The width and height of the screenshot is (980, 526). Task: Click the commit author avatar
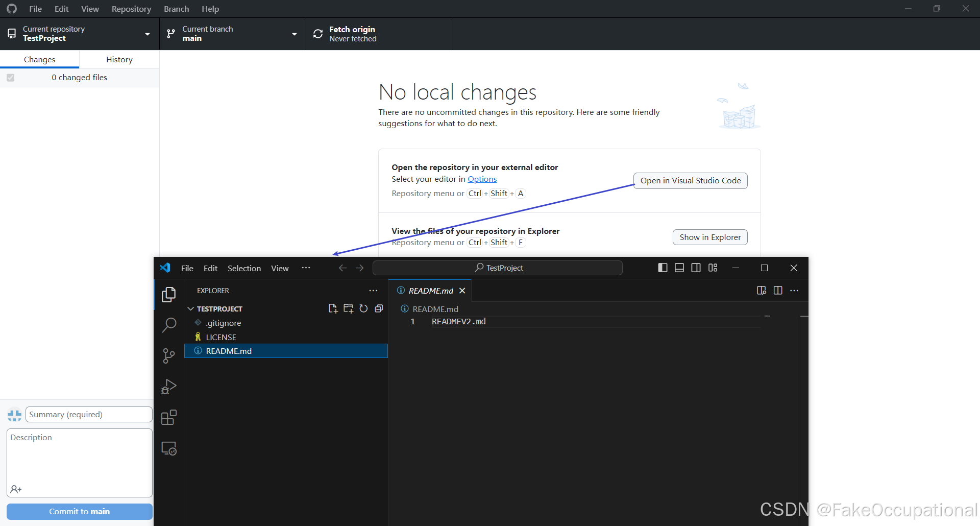14,415
